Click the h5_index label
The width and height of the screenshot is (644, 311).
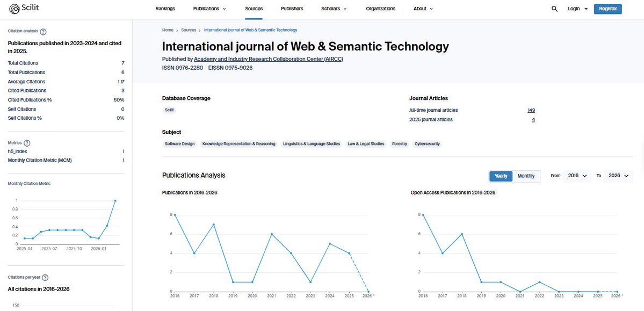tap(18, 151)
